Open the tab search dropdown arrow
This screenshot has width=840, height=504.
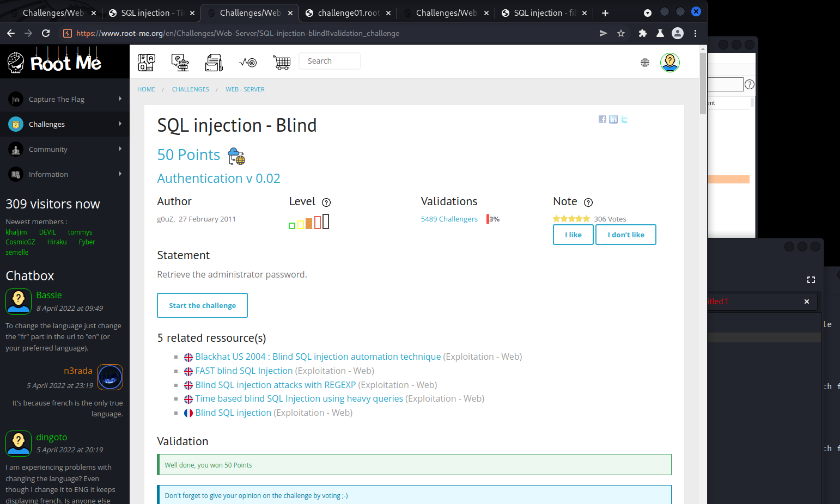tap(648, 13)
